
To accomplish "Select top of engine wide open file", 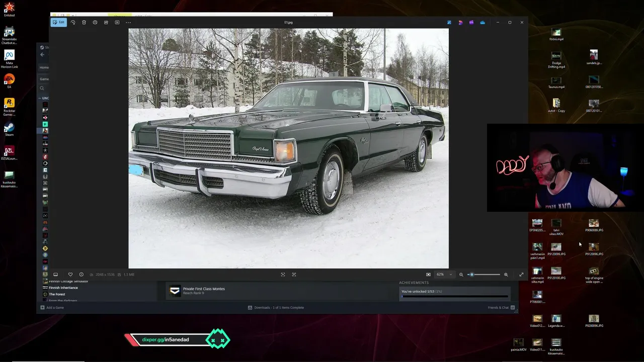I will (594, 275).
